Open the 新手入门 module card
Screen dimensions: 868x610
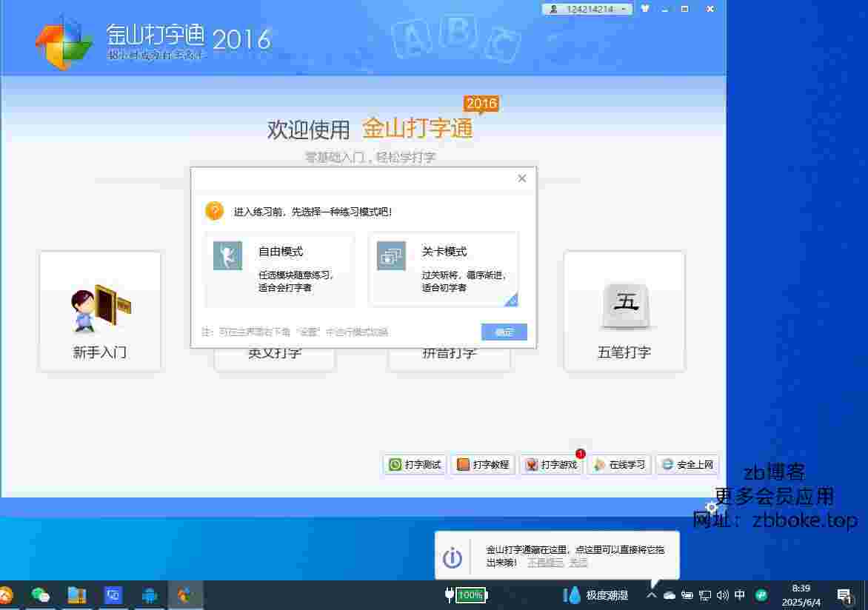100,311
